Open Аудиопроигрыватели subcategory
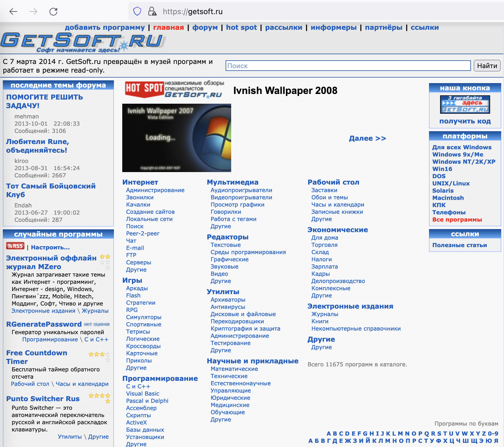This screenshot has width=504, height=447. coord(241,190)
